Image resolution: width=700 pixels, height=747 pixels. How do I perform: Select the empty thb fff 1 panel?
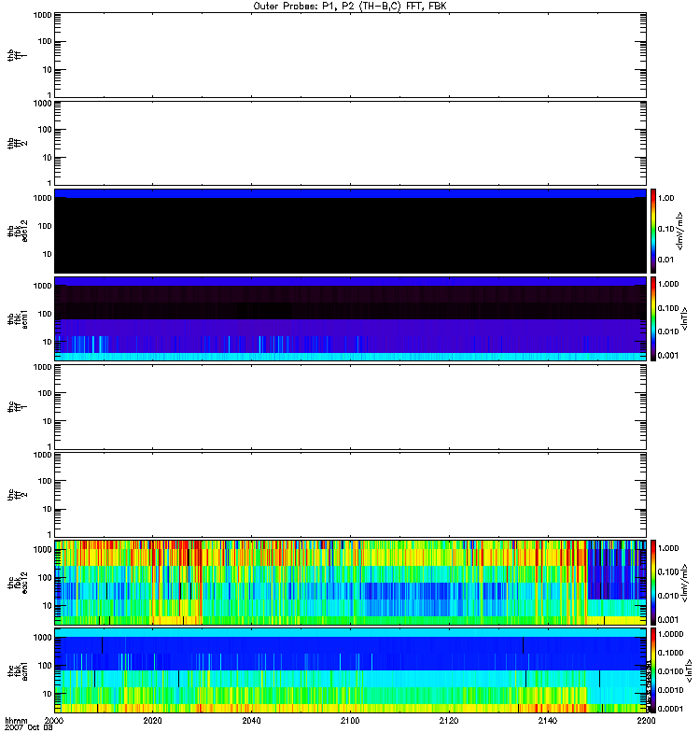350,54
